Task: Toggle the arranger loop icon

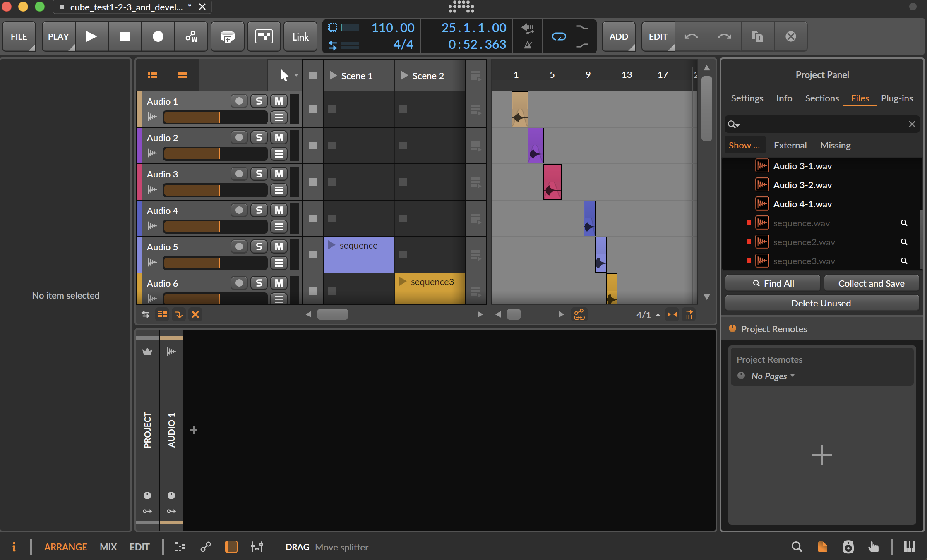Action: pos(559,36)
